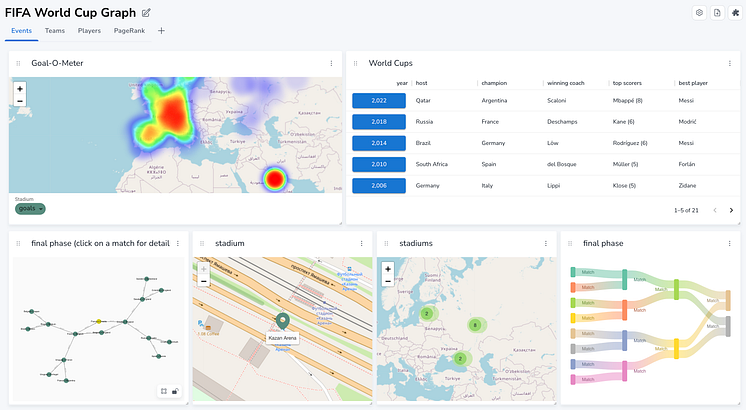This screenshot has height=410, width=746.
Task: Zoom out on stadiums map
Action: pyautogui.click(x=388, y=281)
